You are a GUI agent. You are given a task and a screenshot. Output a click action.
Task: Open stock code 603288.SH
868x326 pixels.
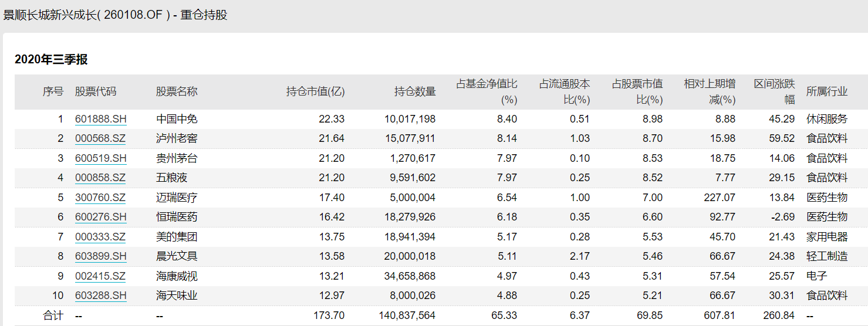coord(100,296)
